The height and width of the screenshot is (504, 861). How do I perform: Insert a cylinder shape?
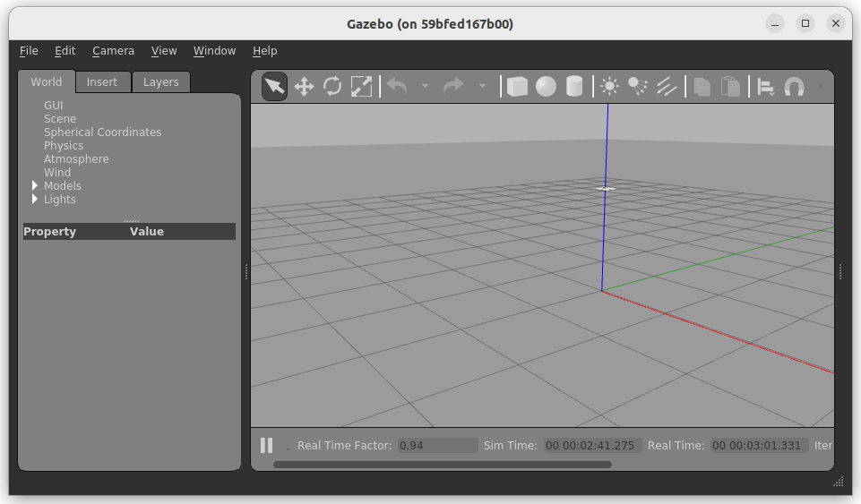574,87
